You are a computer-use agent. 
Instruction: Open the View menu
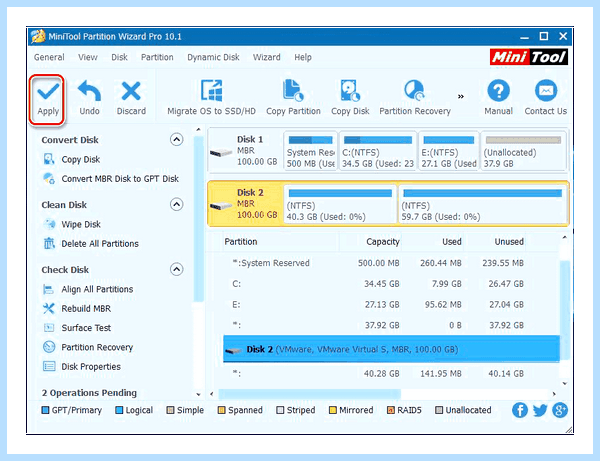(x=88, y=57)
